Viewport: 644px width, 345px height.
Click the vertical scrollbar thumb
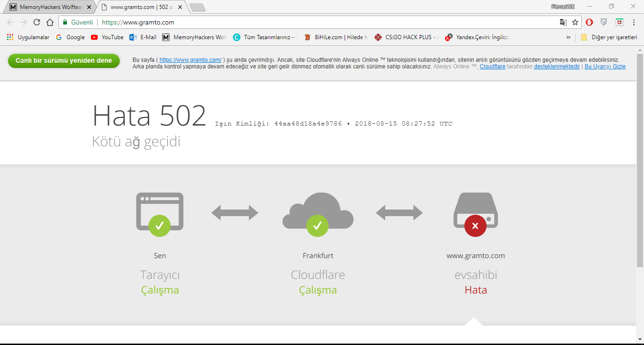coord(640,160)
